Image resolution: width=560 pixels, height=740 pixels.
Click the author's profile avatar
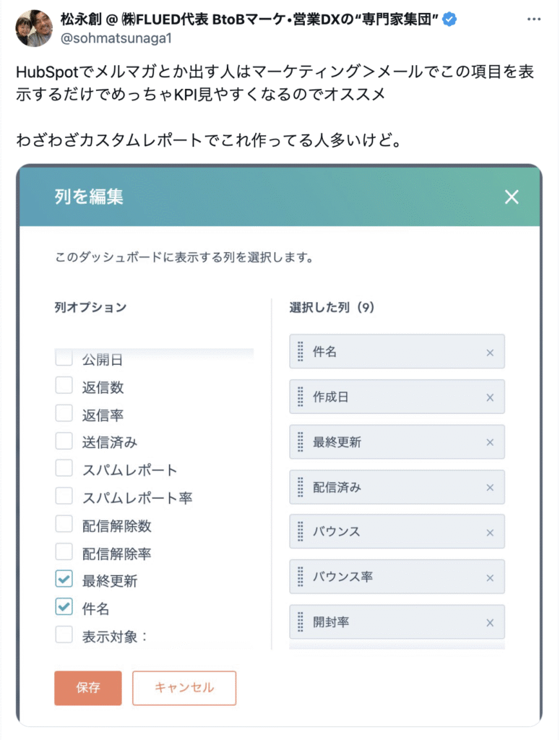pos(34,28)
